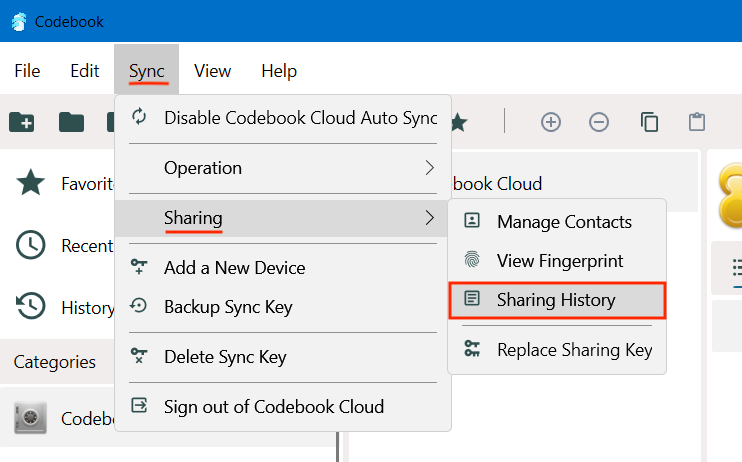Viewport: 742px width, 462px height.
Task: Click the backup sync key clock icon
Action: pos(139,306)
